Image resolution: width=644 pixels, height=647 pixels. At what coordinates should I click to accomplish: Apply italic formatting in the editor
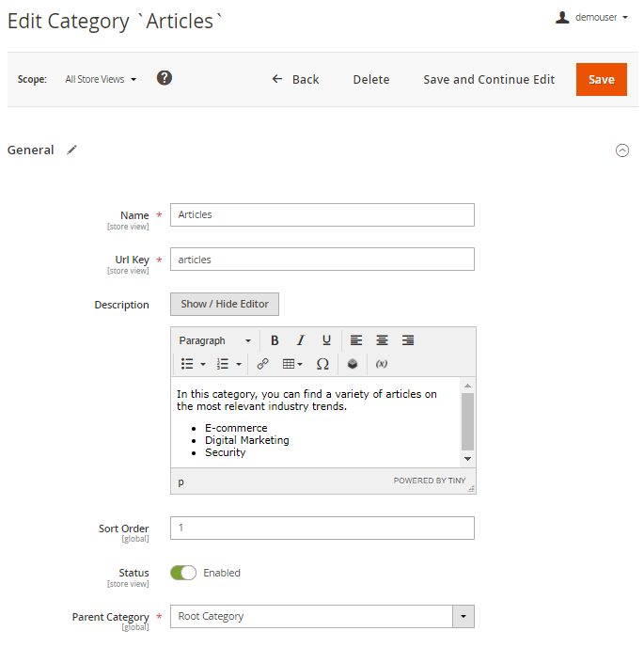click(301, 340)
